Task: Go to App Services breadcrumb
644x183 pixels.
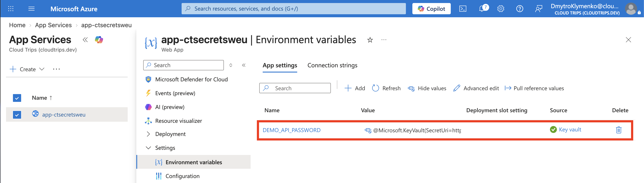Action: click(53, 25)
